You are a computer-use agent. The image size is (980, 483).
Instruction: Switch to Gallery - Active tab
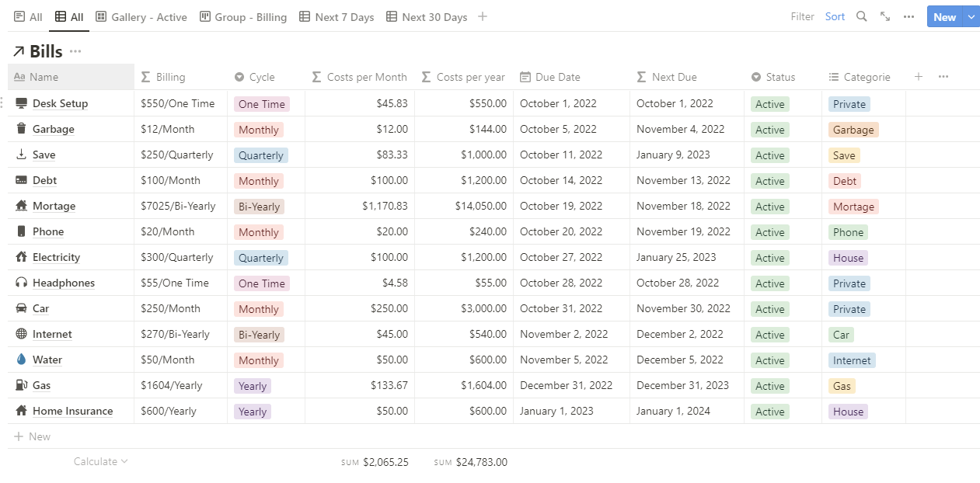click(x=141, y=17)
